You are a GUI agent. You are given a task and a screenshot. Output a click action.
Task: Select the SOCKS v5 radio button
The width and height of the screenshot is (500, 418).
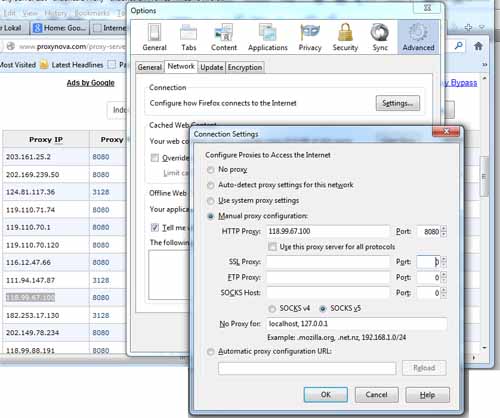click(323, 309)
